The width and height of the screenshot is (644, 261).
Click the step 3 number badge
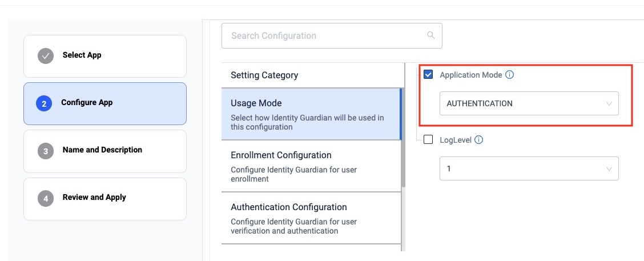click(x=45, y=151)
